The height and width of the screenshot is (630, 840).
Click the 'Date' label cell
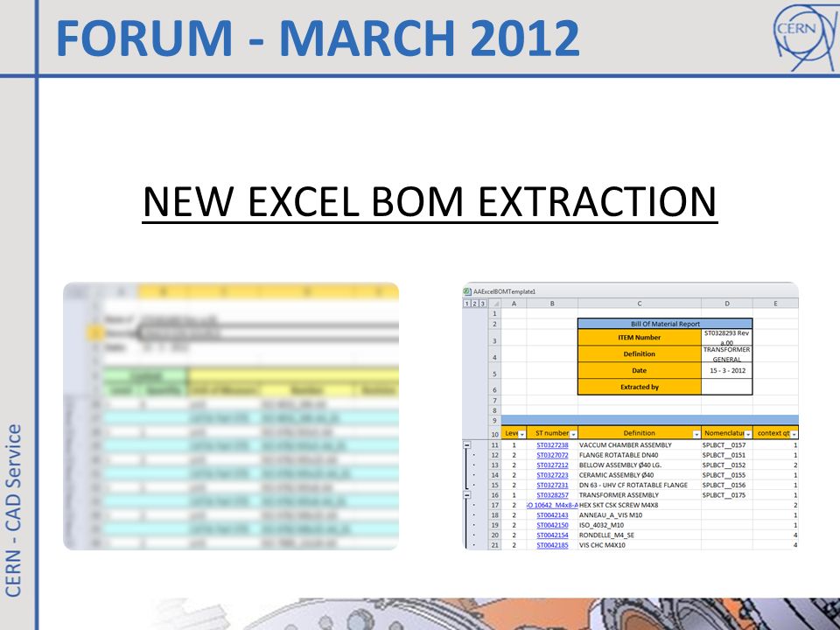(640, 371)
